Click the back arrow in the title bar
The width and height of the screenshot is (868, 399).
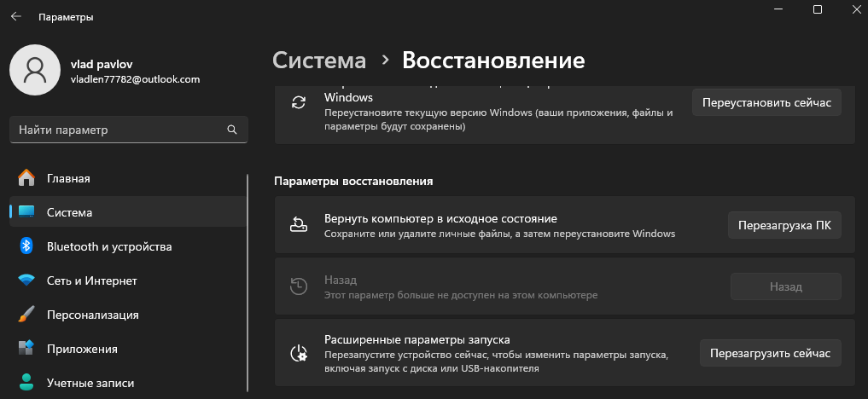point(16,16)
